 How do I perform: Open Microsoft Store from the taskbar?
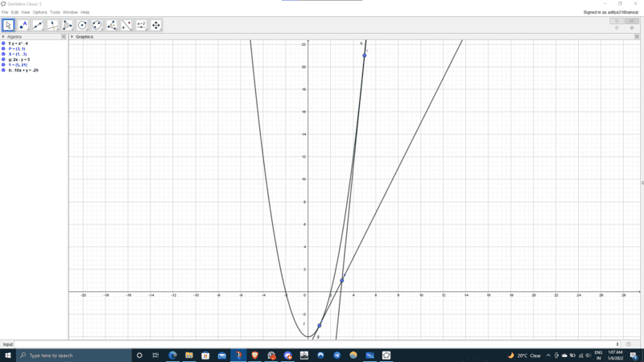tap(205, 356)
